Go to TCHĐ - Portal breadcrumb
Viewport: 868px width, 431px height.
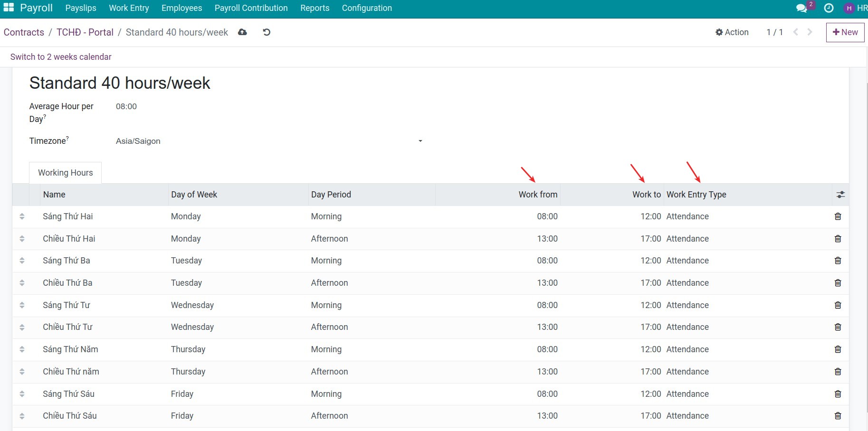click(85, 32)
